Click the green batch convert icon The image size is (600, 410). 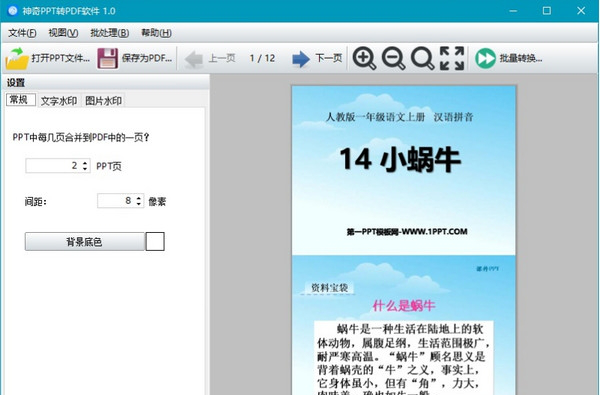(x=485, y=59)
